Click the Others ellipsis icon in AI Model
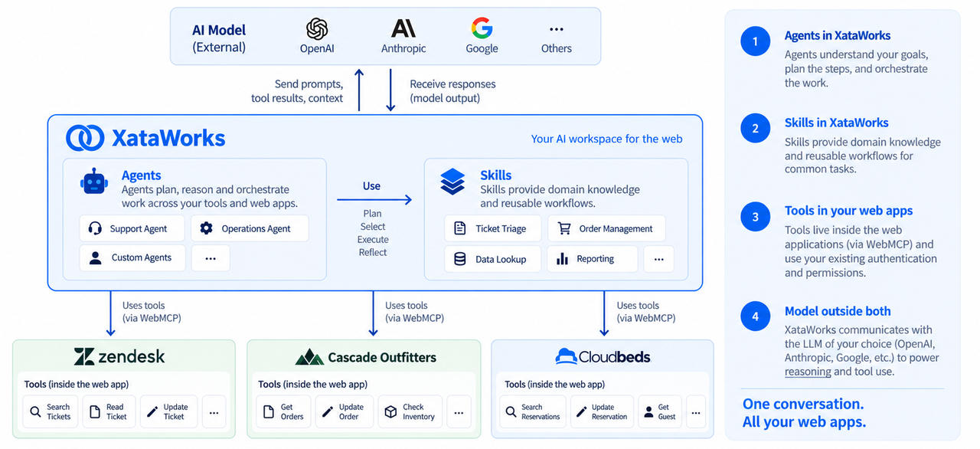Viewport: 980px width, 449px height. tap(557, 30)
